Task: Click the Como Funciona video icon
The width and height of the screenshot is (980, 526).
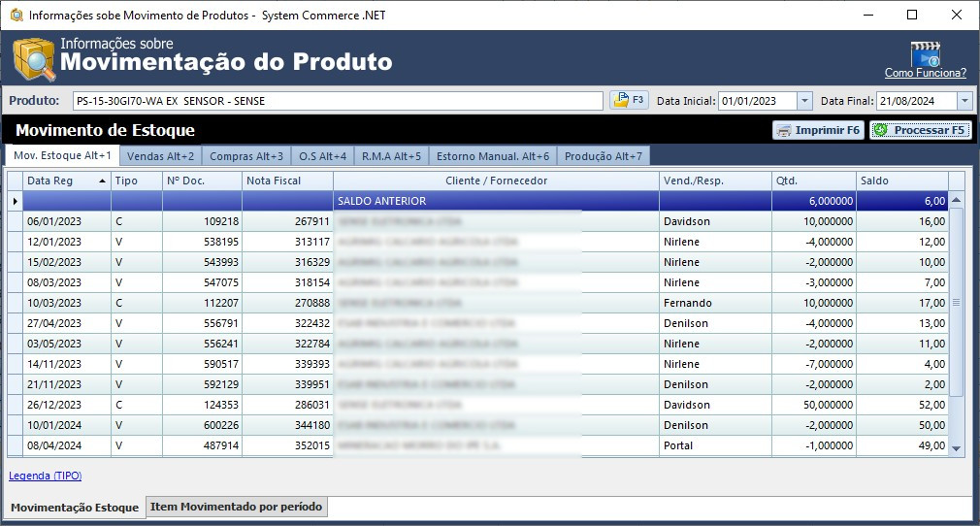Action: click(925, 52)
